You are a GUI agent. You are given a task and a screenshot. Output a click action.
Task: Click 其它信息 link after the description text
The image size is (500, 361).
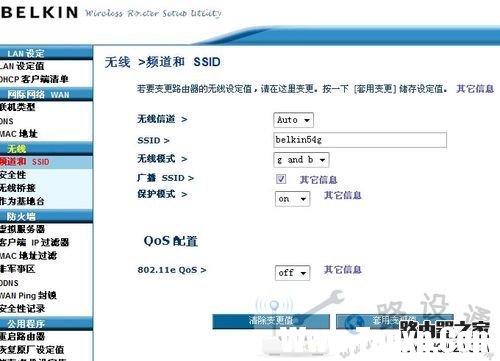coord(475,89)
